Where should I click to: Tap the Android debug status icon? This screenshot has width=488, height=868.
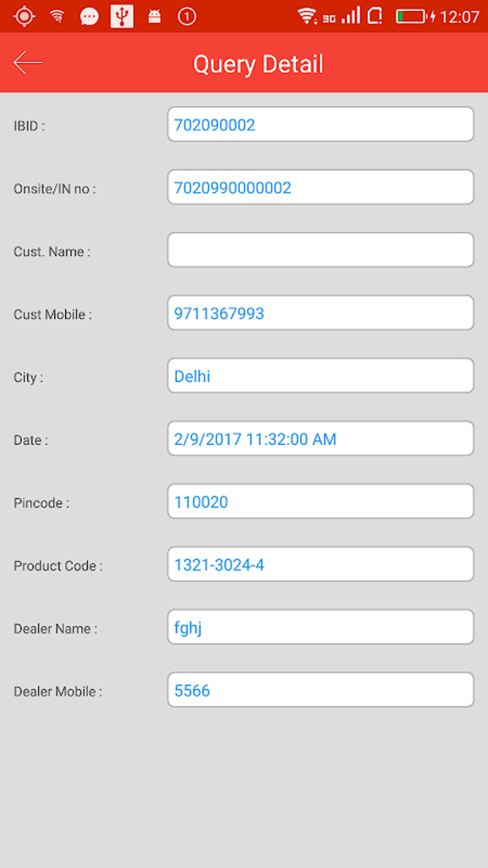[x=155, y=17]
